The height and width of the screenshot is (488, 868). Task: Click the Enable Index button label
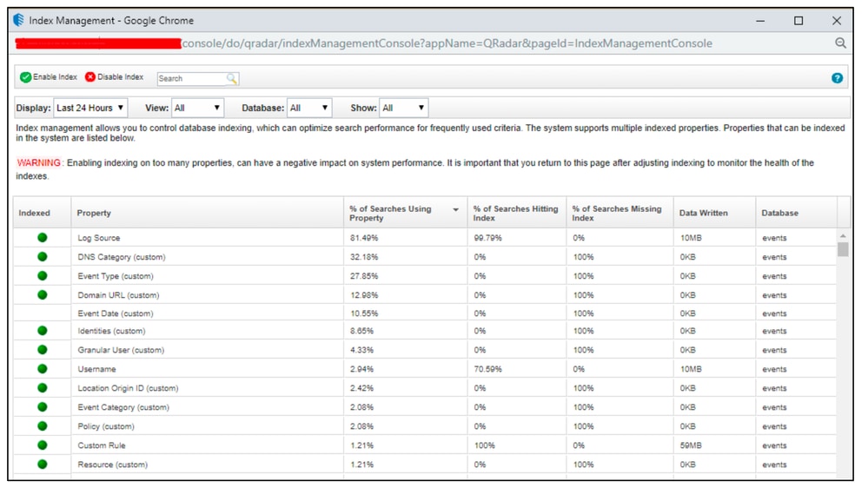55,77
